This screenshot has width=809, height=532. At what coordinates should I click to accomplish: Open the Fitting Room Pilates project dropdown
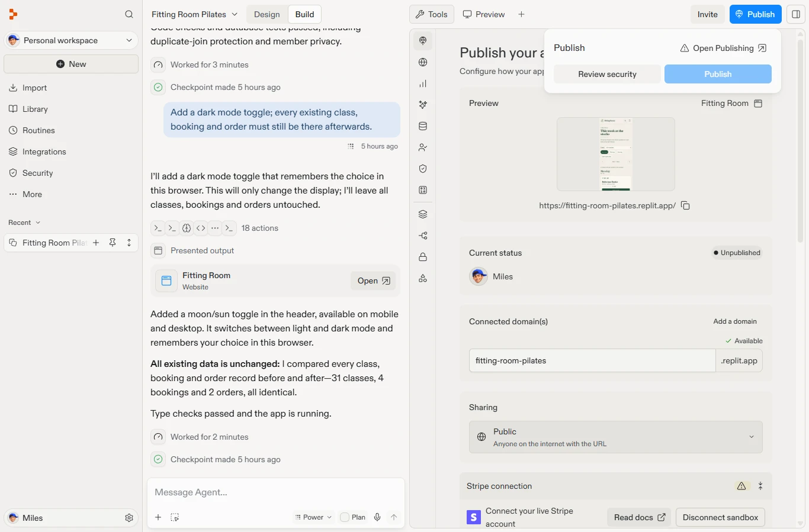coord(194,14)
